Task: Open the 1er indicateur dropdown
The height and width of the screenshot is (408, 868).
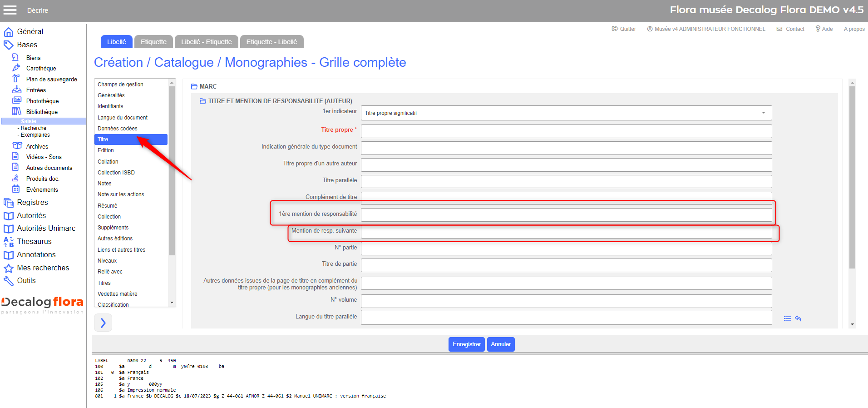Action: (x=566, y=113)
